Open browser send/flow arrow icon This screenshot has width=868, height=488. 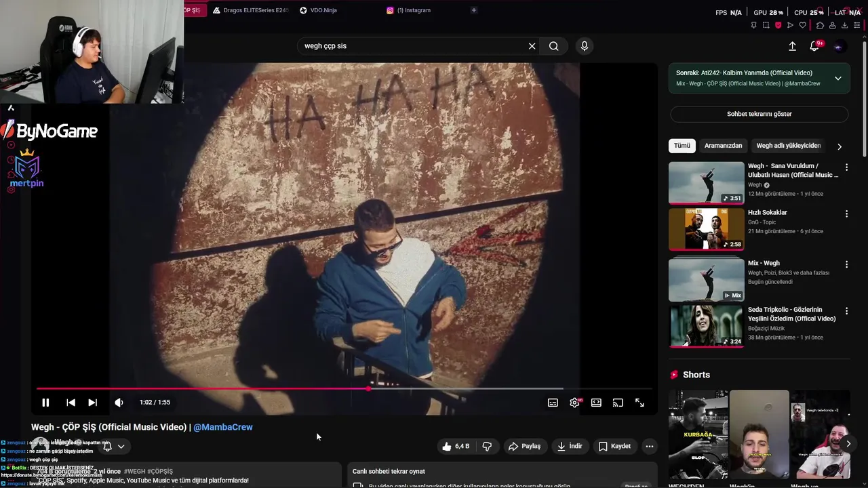(790, 25)
